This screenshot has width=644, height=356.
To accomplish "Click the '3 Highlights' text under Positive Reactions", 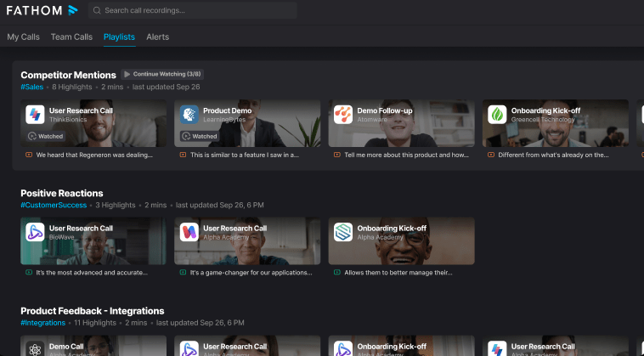I will tap(116, 205).
